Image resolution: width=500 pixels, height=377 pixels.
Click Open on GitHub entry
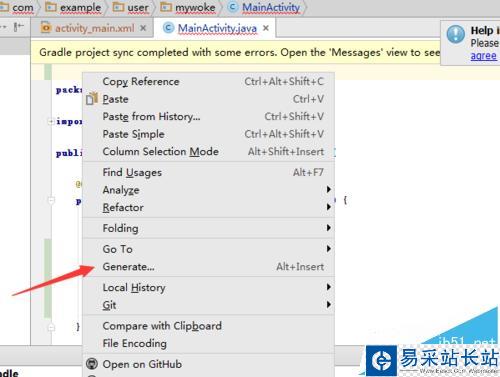point(208,364)
